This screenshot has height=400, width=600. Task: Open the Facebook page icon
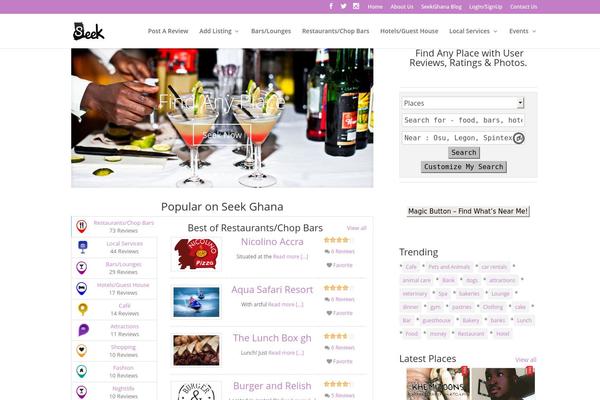coord(331,6)
